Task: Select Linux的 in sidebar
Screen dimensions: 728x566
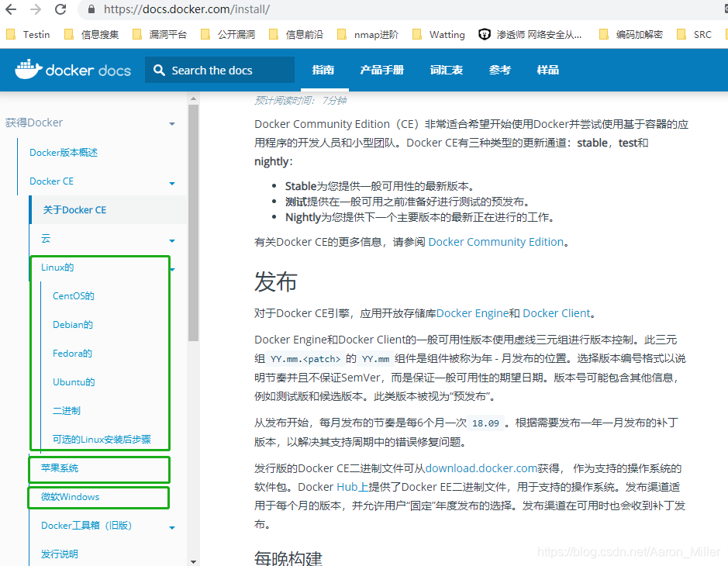Action: 57,267
